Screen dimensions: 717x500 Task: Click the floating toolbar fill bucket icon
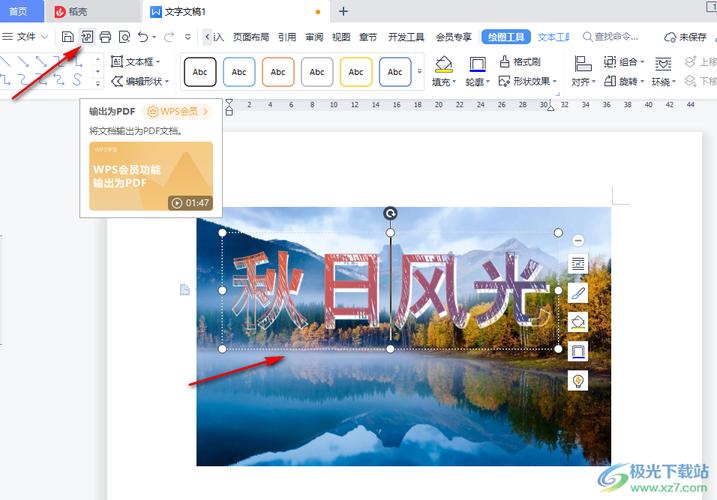pos(578,322)
